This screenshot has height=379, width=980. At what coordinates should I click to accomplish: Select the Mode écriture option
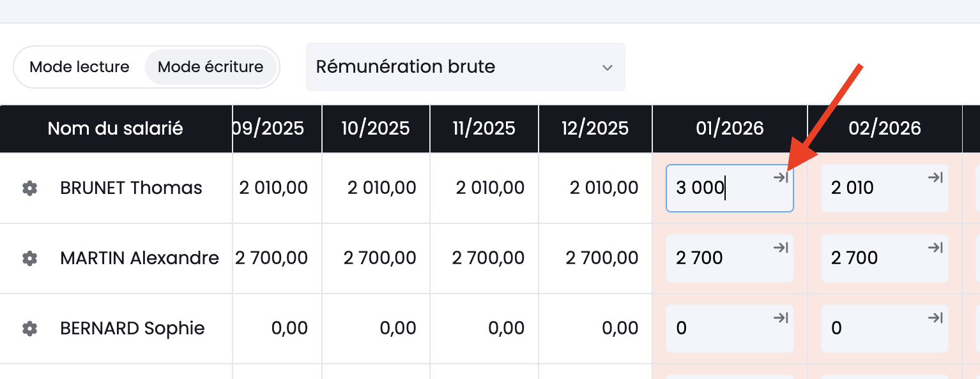click(x=210, y=67)
